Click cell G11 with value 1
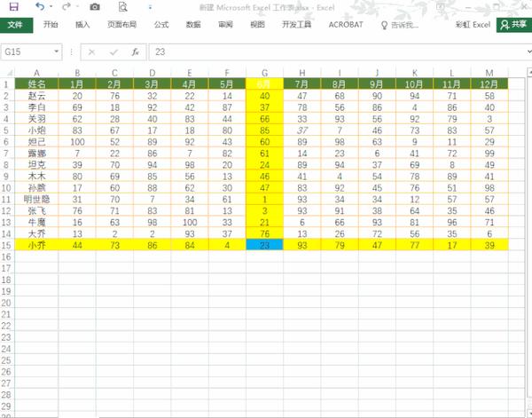 (x=264, y=200)
